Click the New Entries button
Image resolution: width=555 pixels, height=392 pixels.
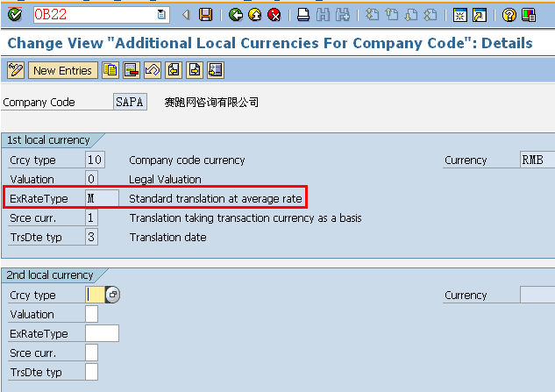(x=62, y=70)
